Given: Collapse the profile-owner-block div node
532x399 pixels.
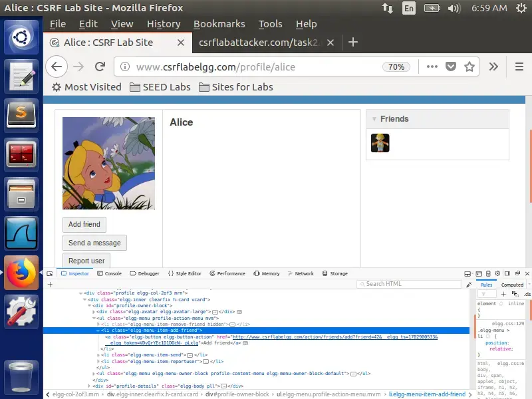Looking at the screenshot, I should pos(89,306).
